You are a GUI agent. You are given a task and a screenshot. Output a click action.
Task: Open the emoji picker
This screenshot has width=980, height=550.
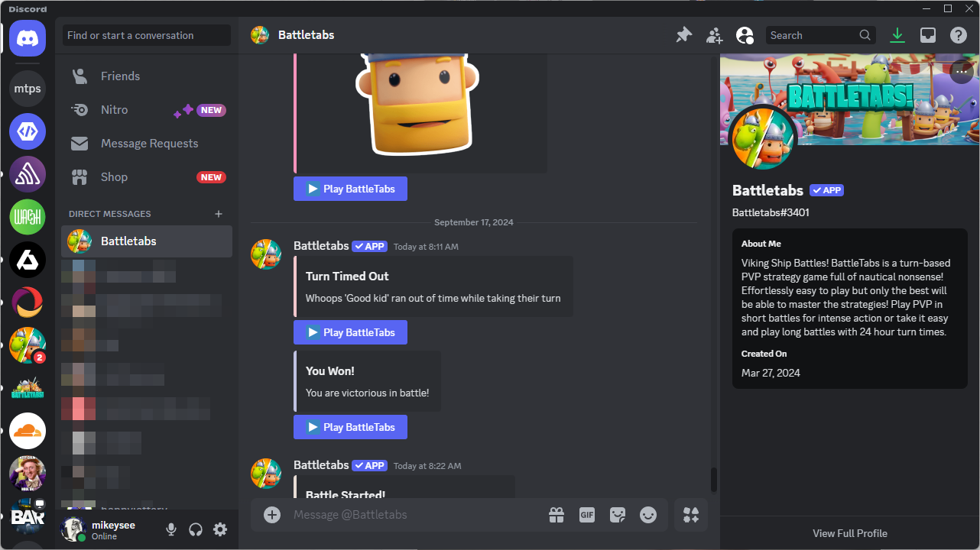[x=647, y=515]
